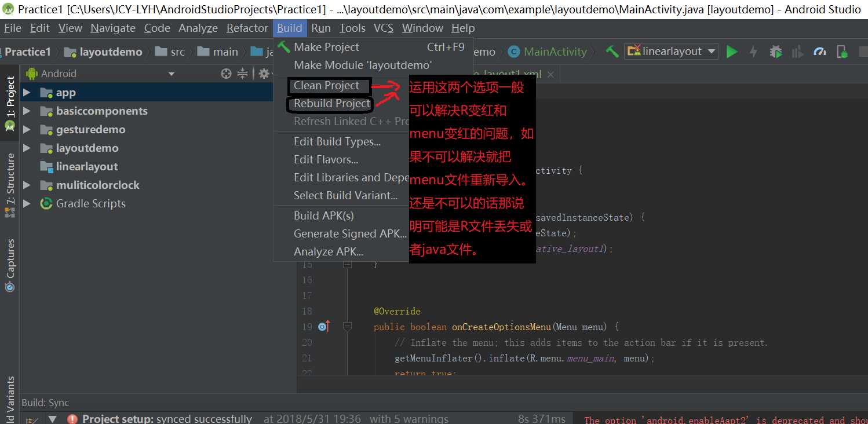Choose Rebuild Project in Build menu
The height and width of the screenshot is (424, 868).
332,104
